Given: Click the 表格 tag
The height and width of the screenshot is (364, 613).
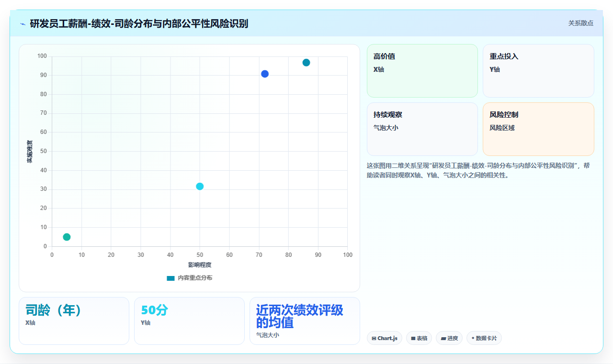Looking at the screenshot, I should 419,338.
